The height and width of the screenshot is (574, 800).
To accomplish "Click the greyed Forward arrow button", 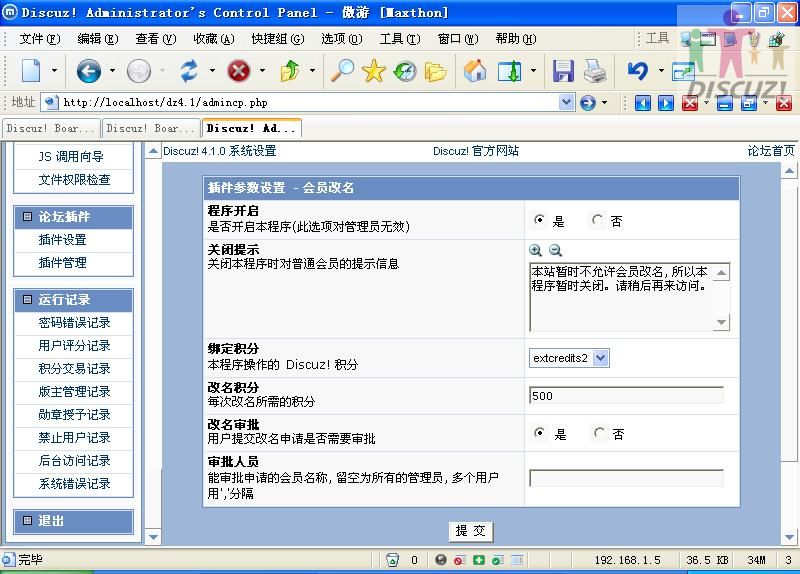I will click(x=139, y=70).
